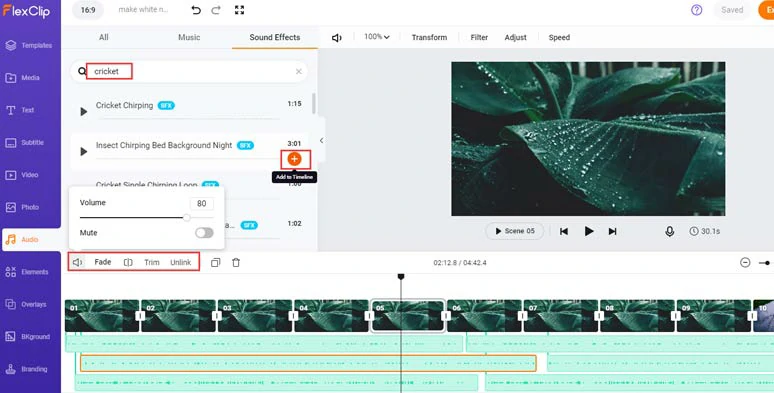Click the sound list scrollbar
The height and width of the screenshot is (393, 774).
tap(314, 103)
